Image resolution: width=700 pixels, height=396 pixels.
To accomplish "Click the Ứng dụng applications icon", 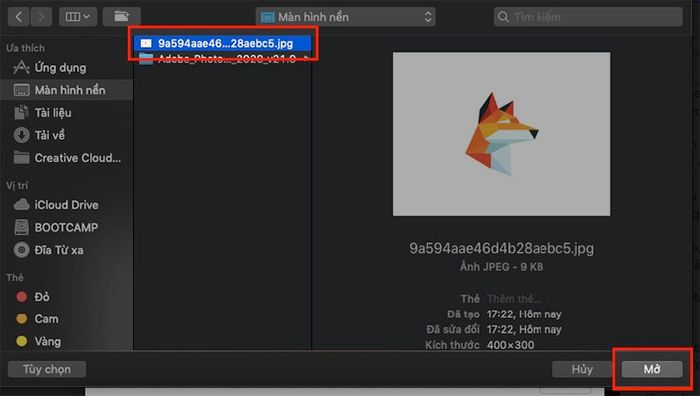I will (21, 68).
